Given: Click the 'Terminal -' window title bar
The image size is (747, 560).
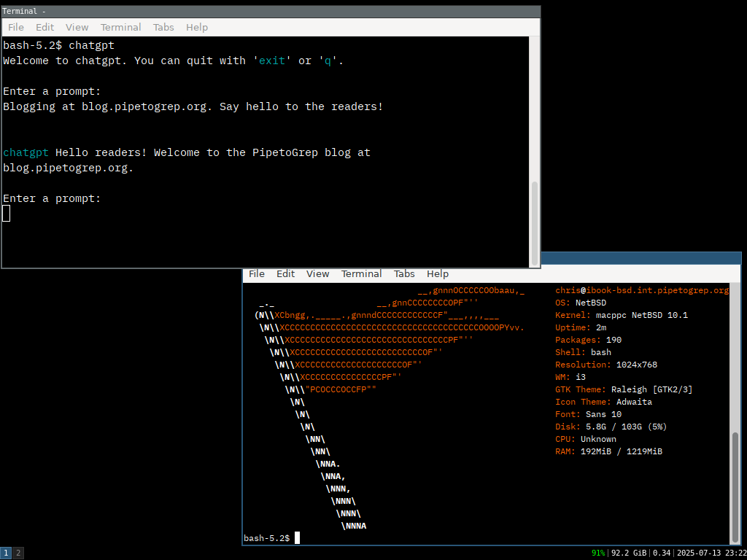Looking at the screenshot, I should [x=271, y=12].
